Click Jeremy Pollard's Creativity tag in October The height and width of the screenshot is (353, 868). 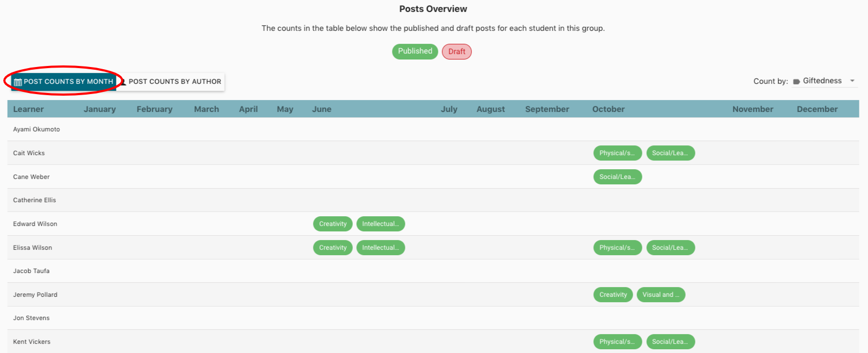(x=613, y=295)
